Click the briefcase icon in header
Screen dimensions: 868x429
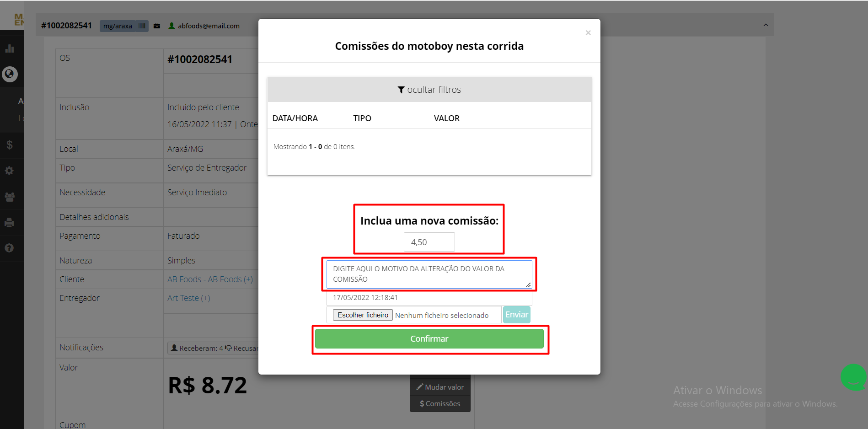tap(157, 26)
